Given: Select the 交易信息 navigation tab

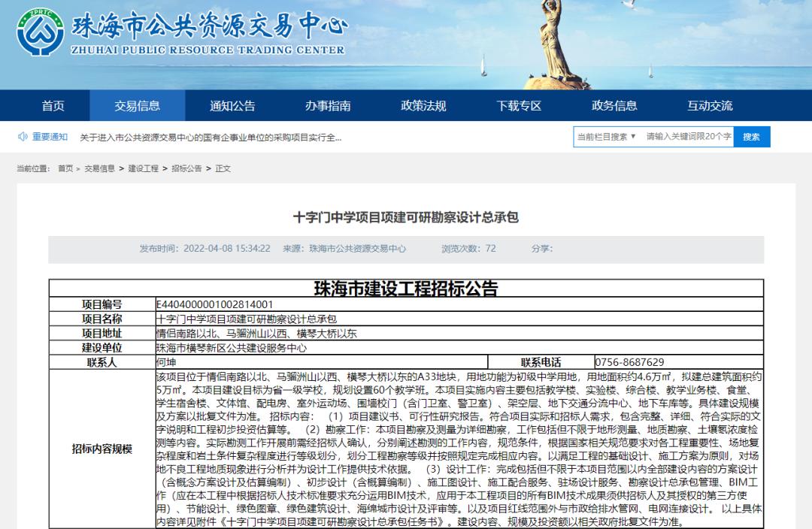Looking at the screenshot, I should [137, 106].
